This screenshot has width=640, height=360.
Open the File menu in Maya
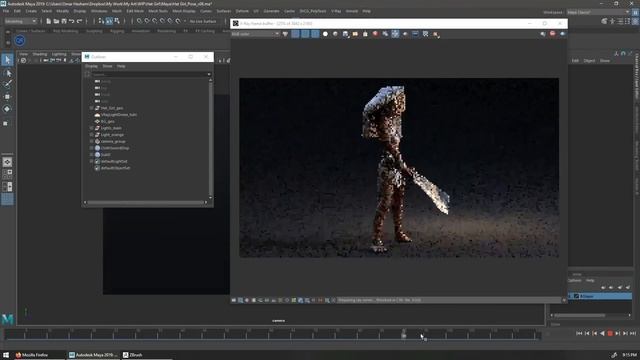6,11
